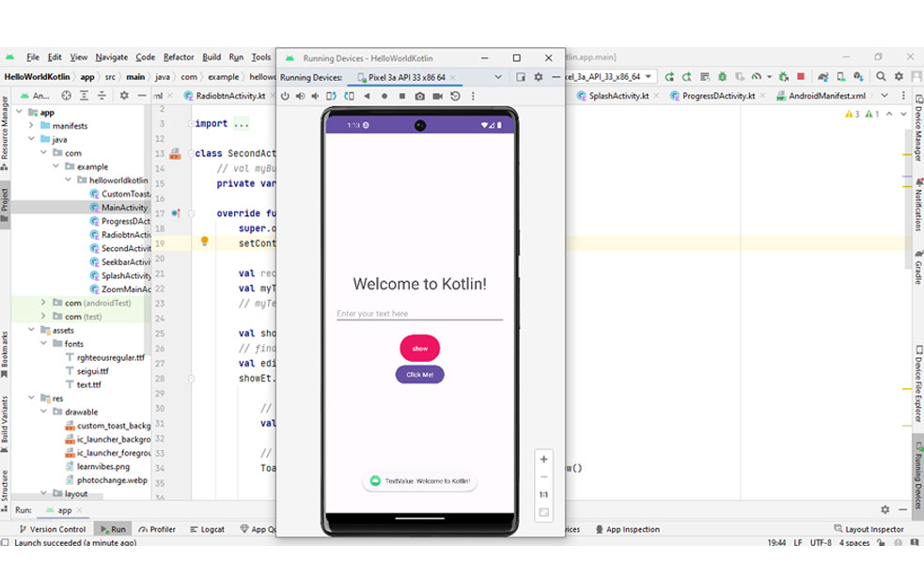Click the emulator Power button
Screen dimensions: 924x577
[x=285, y=96]
